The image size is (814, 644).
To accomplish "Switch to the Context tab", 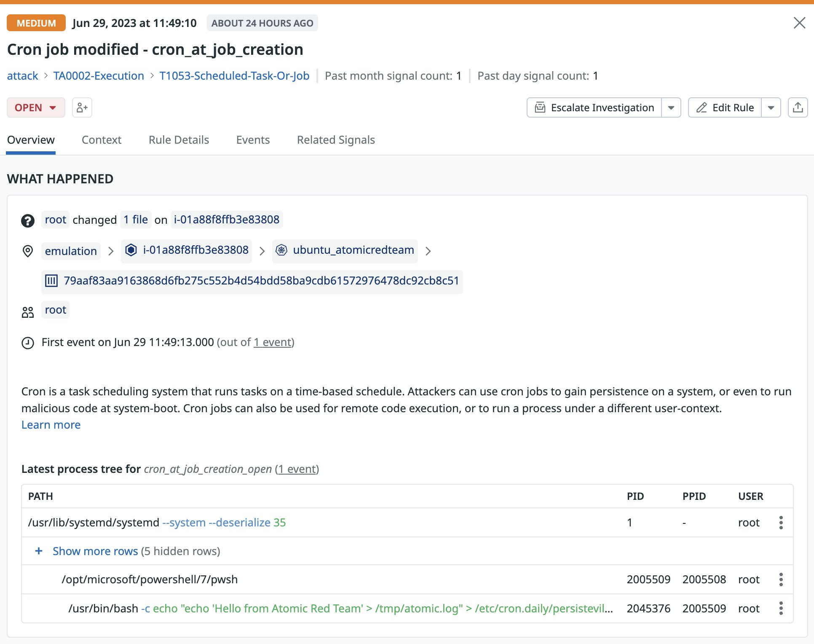I will pyautogui.click(x=101, y=140).
